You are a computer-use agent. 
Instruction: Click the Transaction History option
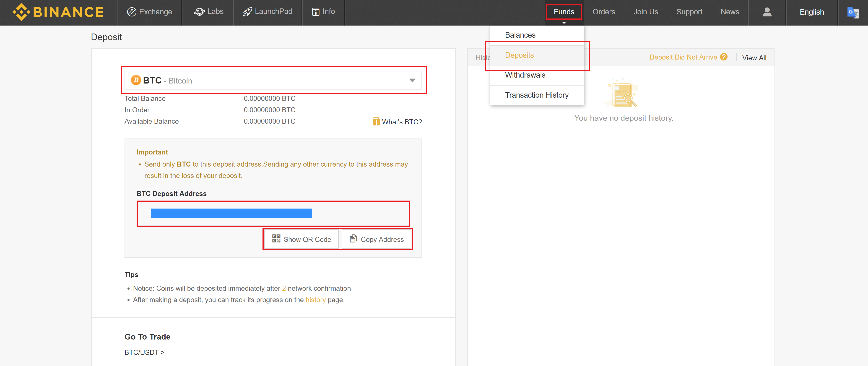(x=536, y=95)
